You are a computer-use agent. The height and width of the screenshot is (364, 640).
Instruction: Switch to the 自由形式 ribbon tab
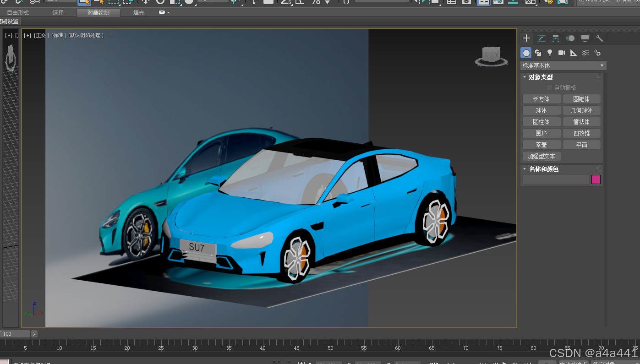click(x=18, y=13)
